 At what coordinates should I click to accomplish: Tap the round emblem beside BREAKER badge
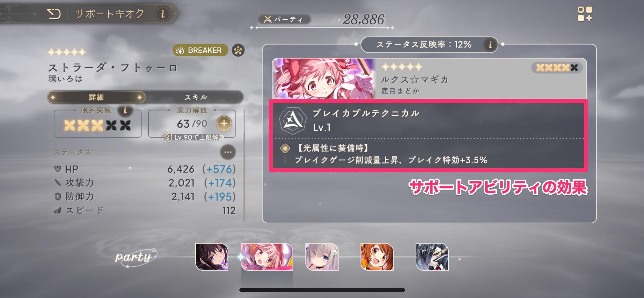click(x=238, y=50)
